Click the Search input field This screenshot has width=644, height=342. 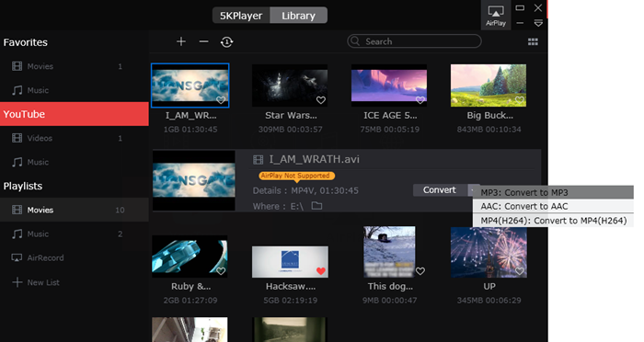tap(414, 41)
